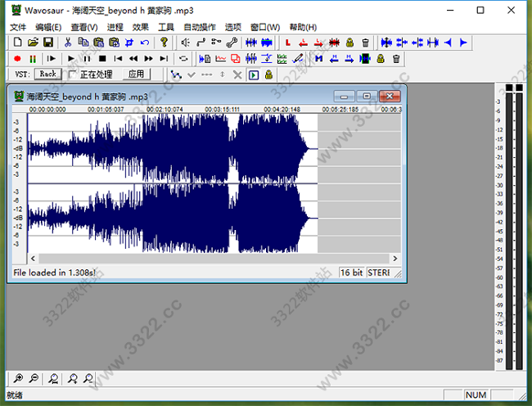
Task: Click timeline at 00:02:10:074 marker
Action: coord(165,109)
